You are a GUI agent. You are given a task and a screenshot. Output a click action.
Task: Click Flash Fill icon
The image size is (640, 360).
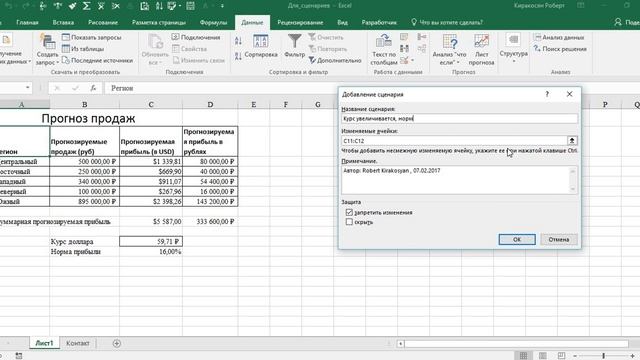coord(404,37)
